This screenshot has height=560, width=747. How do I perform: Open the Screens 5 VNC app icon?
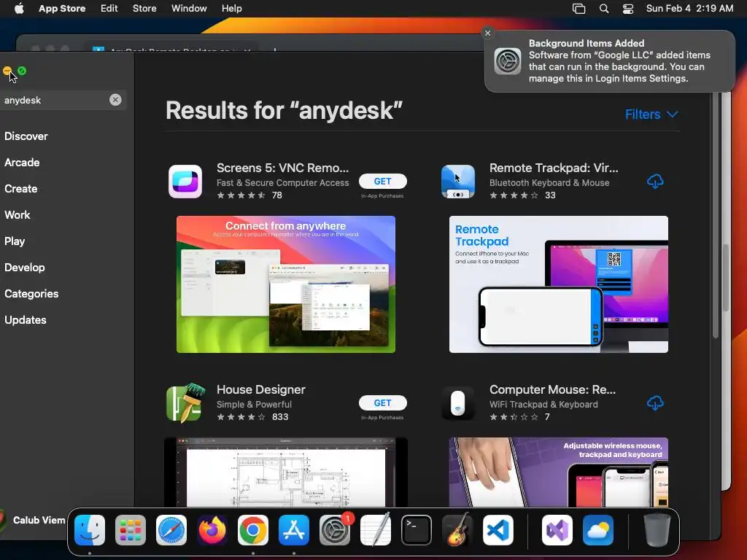tap(185, 182)
